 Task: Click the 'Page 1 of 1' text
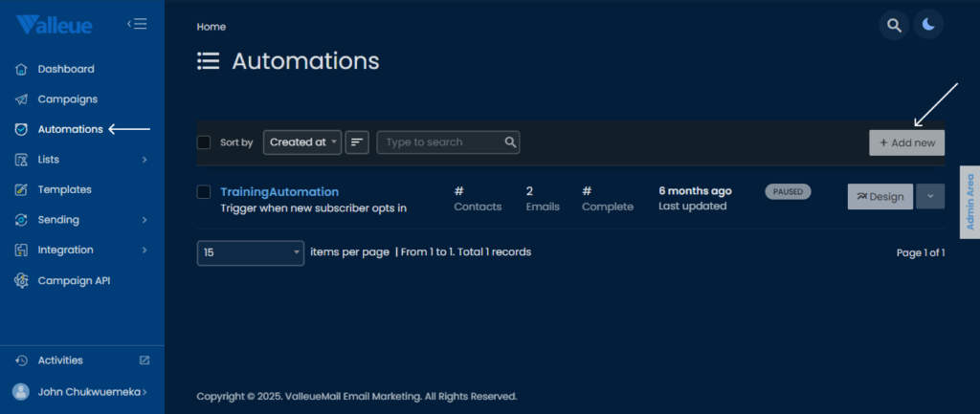tap(921, 253)
